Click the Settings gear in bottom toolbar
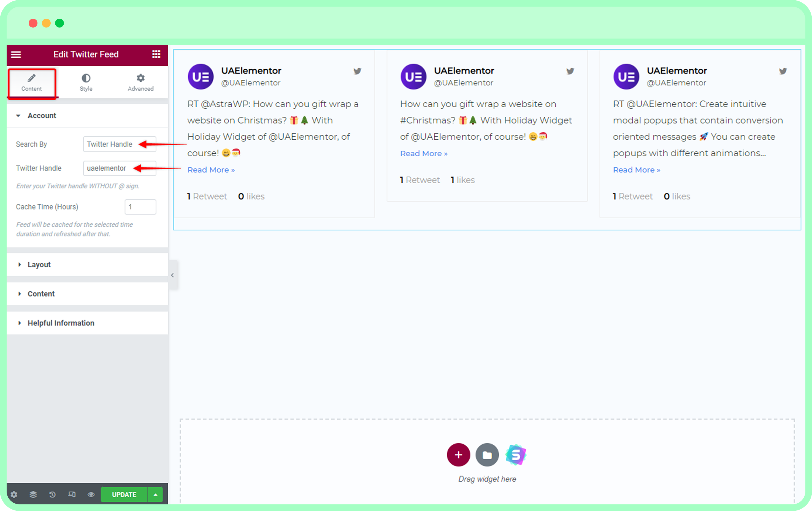Image resolution: width=812 pixels, height=511 pixels. click(14, 494)
